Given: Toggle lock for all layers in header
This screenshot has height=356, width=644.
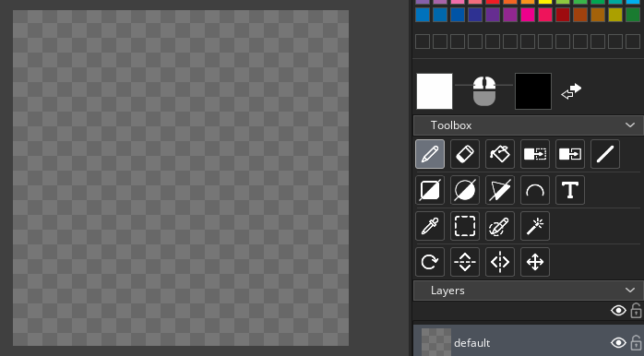Looking at the screenshot, I should 637,311.
